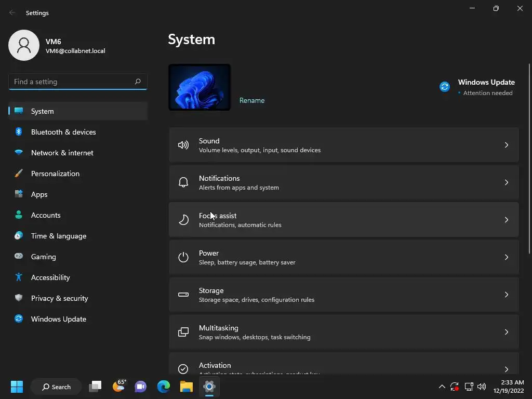Select System in the sidebar
The height and width of the screenshot is (399, 532).
(78, 111)
